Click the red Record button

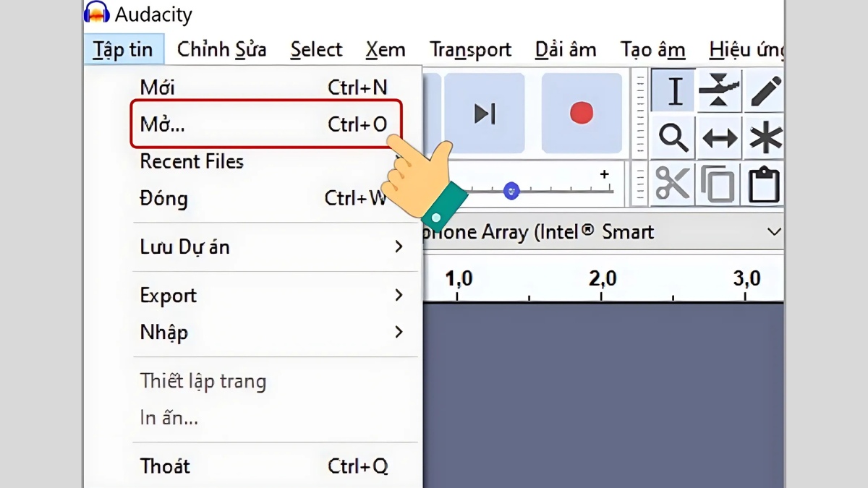point(582,113)
